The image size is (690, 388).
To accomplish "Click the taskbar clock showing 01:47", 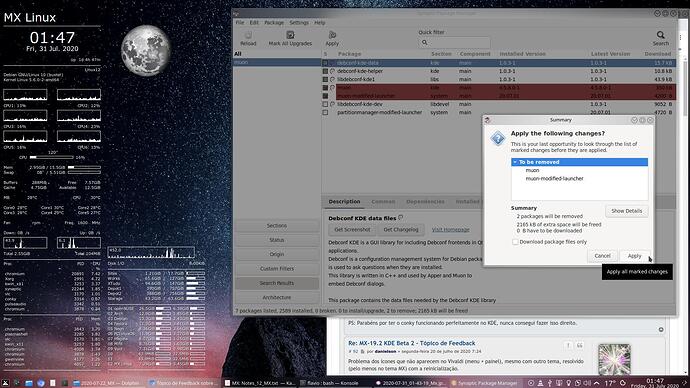I will (655, 383).
